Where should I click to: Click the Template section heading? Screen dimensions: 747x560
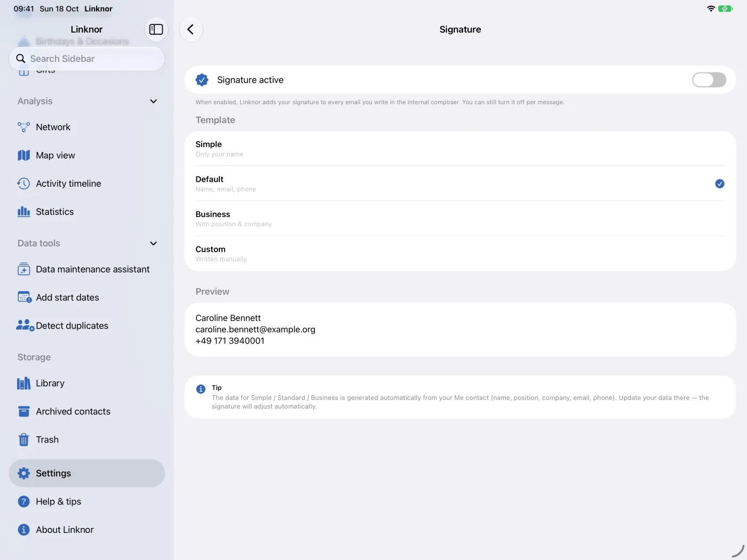(x=215, y=120)
